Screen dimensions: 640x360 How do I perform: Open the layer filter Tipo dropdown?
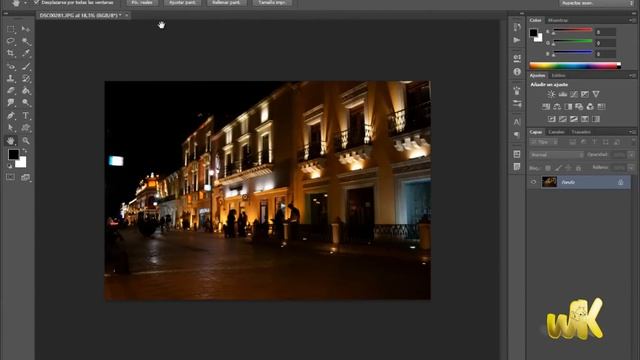pyautogui.click(x=544, y=142)
